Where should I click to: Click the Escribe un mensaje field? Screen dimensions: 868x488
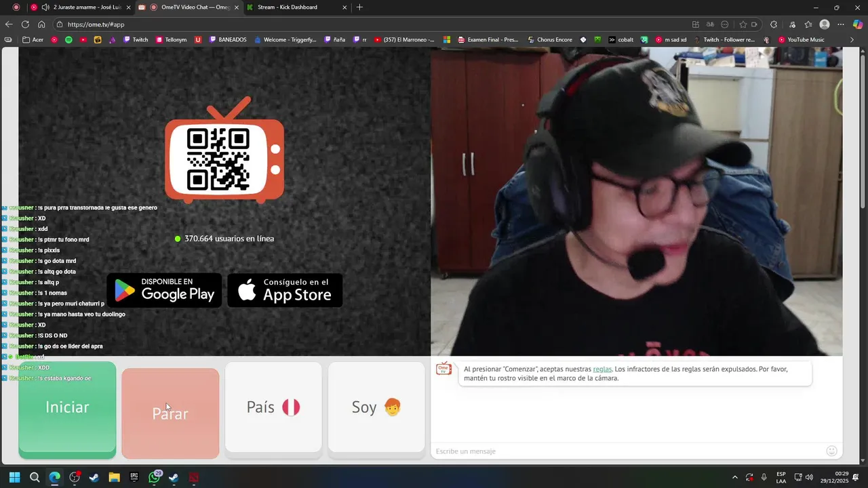click(627, 451)
